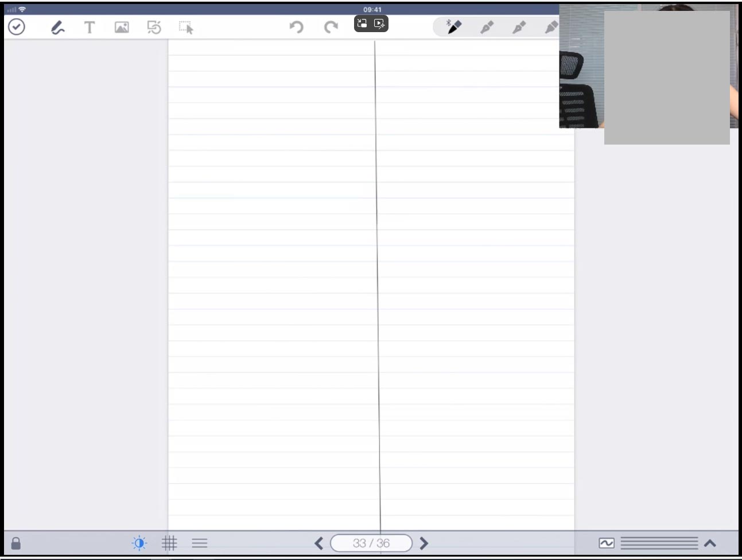Select the Text tool

click(x=90, y=27)
